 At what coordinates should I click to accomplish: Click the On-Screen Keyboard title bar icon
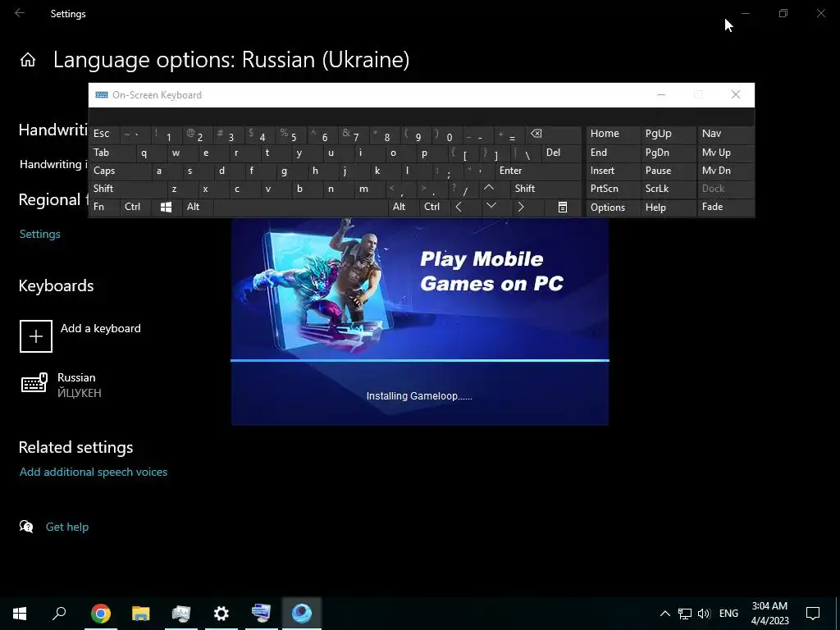pyautogui.click(x=101, y=95)
